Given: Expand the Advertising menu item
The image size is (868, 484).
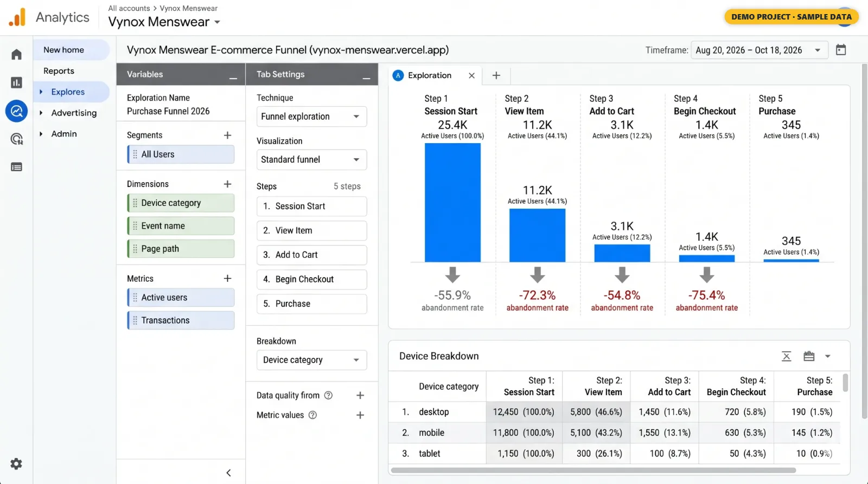Looking at the screenshot, I should [41, 113].
